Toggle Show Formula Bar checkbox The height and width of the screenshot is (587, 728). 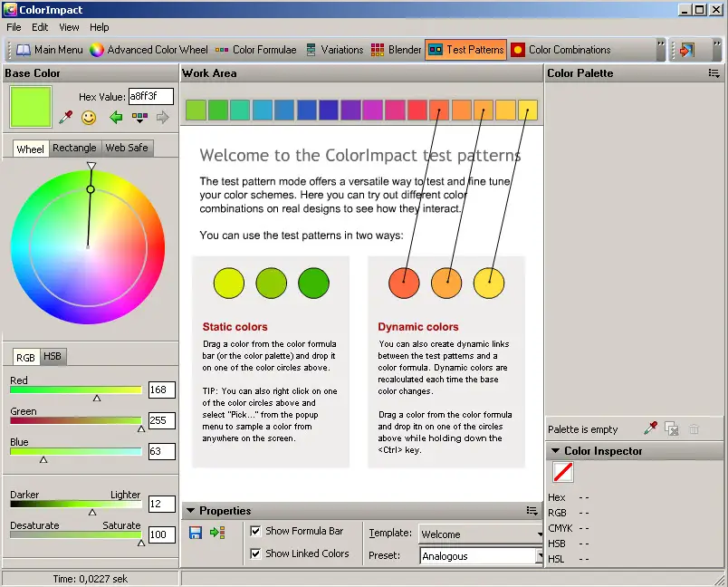pyautogui.click(x=255, y=531)
